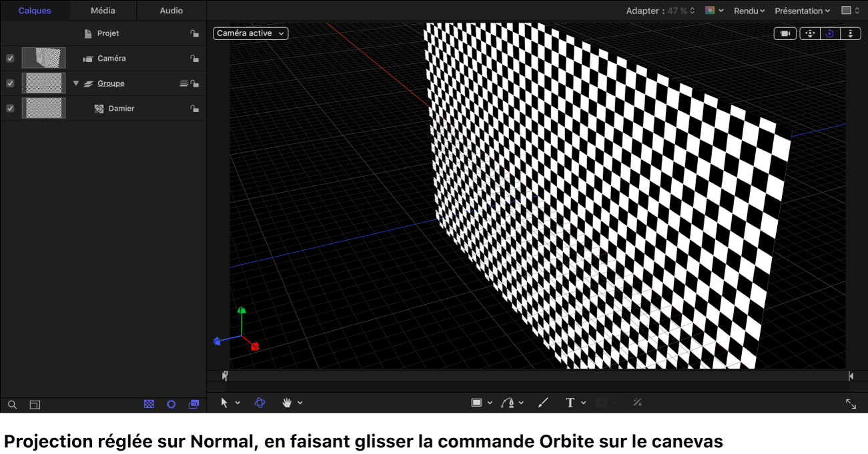
Task: Open the Caméra active dropdown
Action: (x=250, y=33)
